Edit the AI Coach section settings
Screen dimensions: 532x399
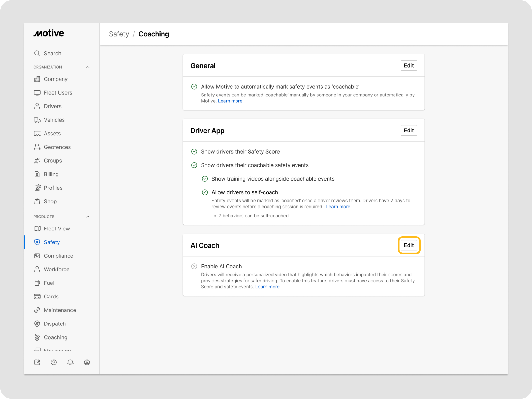tap(409, 245)
